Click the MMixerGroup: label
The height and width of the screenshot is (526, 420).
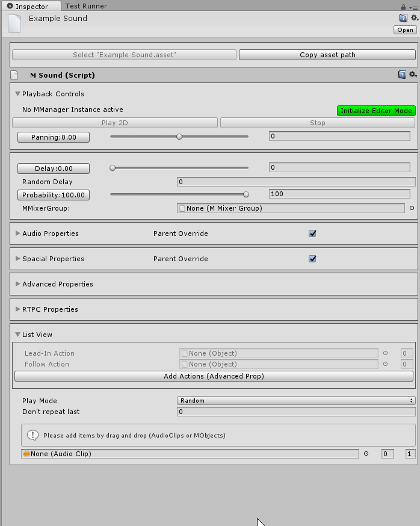coord(46,208)
